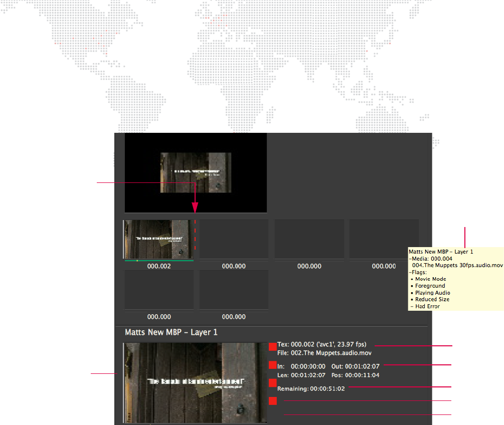Image resolution: width=504 pixels, height=425 pixels.
Task: Click the 'Playing Audio' flag in the tooltip
Action: [433, 293]
